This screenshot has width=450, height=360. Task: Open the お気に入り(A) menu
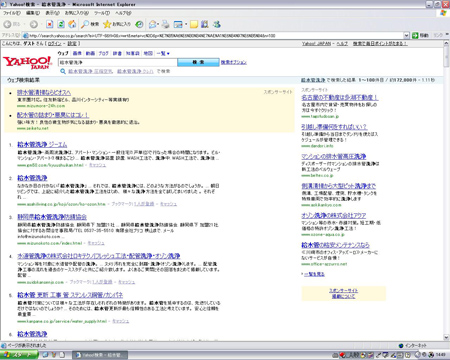(77, 13)
